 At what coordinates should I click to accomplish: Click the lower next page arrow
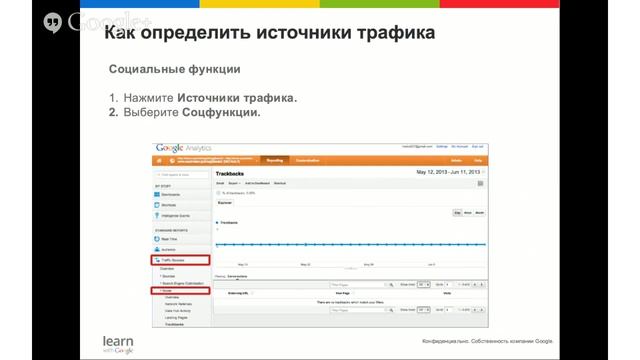482,310
